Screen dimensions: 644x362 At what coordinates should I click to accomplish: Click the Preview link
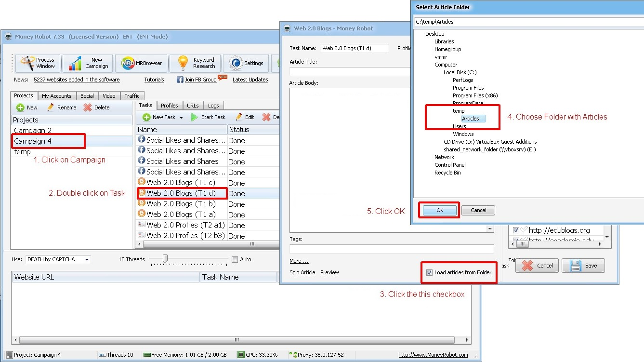click(x=329, y=272)
